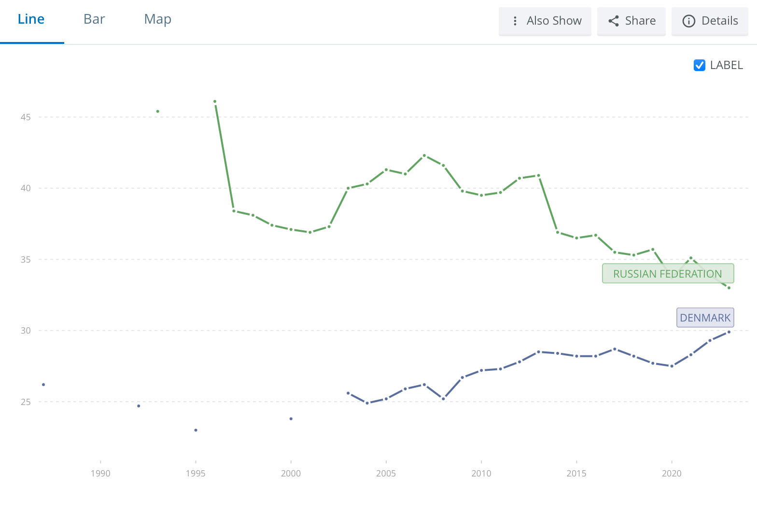Click Denmark's final 2023 data point
Screen dimensions: 757x532
pyautogui.click(x=729, y=332)
